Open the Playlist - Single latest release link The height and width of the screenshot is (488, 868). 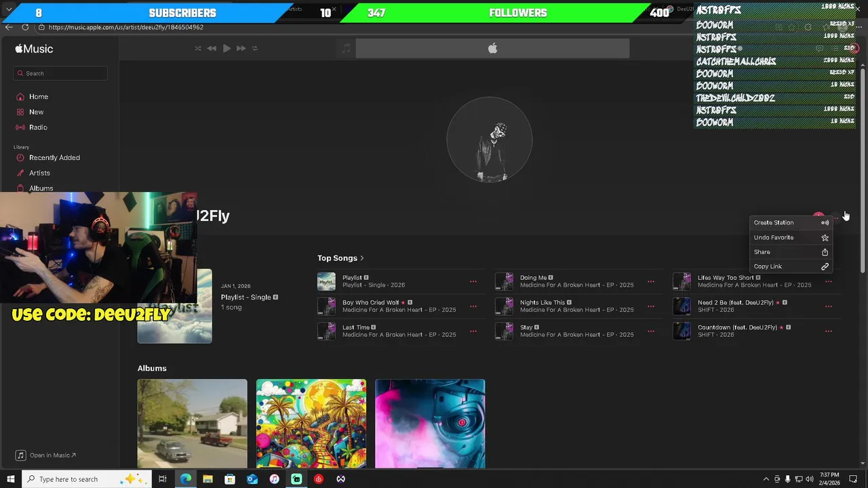245,298
